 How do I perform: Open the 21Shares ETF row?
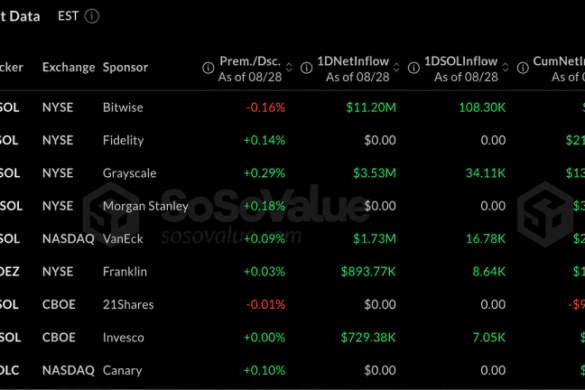coord(292,305)
